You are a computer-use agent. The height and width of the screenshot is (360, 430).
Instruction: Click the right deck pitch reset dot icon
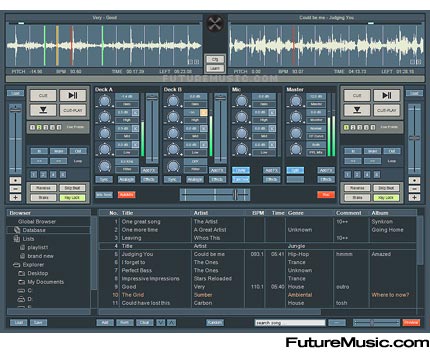click(414, 181)
